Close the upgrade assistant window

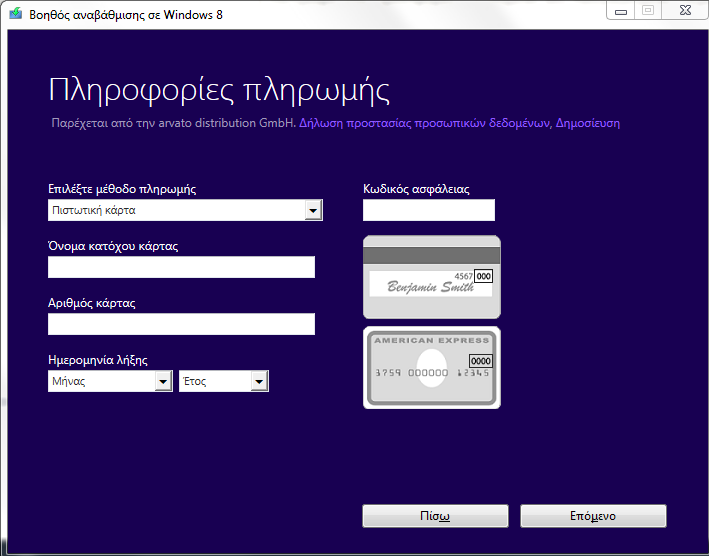685,11
